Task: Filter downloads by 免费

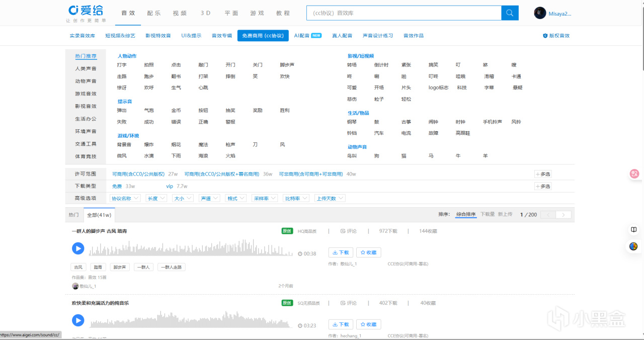Action: pyautogui.click(x=117, y=186)
